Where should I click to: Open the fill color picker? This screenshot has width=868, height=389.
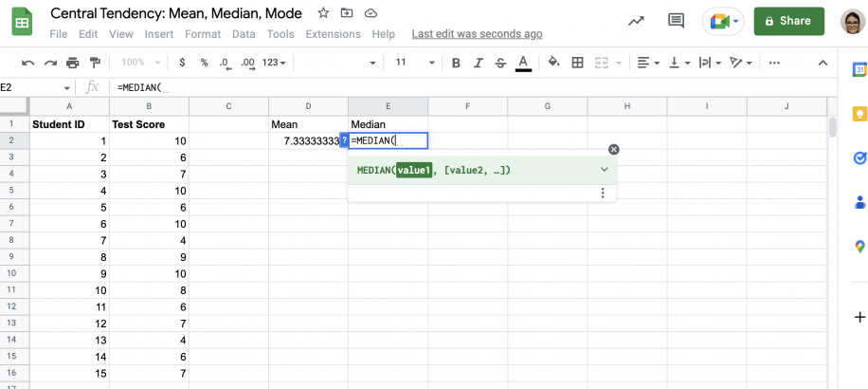(554, 63)
